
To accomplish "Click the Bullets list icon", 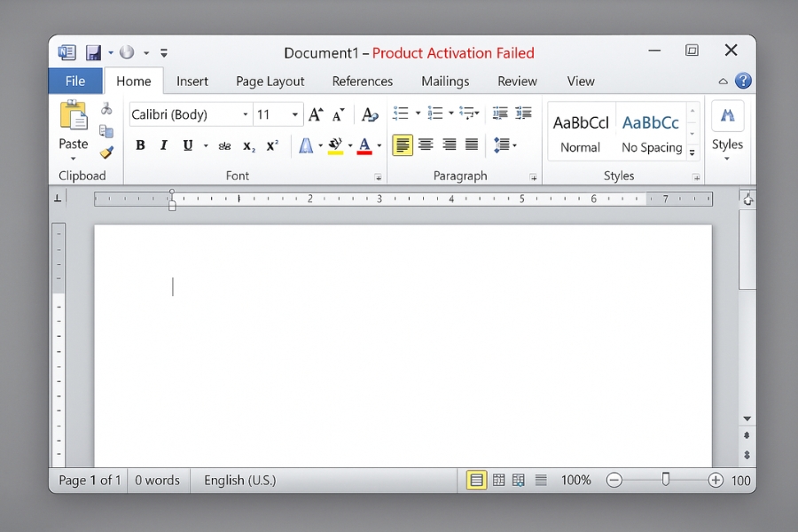I will 401,113.
